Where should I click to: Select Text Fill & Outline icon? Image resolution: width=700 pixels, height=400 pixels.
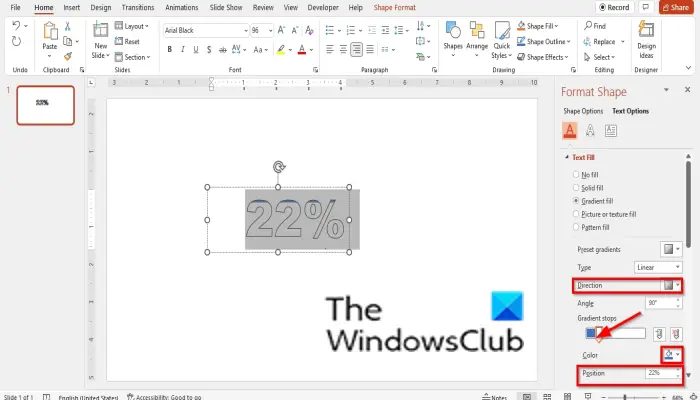point(570,131)
